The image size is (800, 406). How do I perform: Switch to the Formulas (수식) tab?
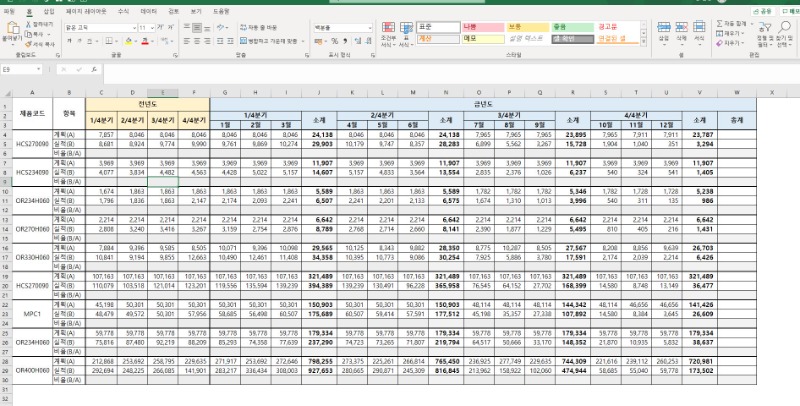[123, 11]
